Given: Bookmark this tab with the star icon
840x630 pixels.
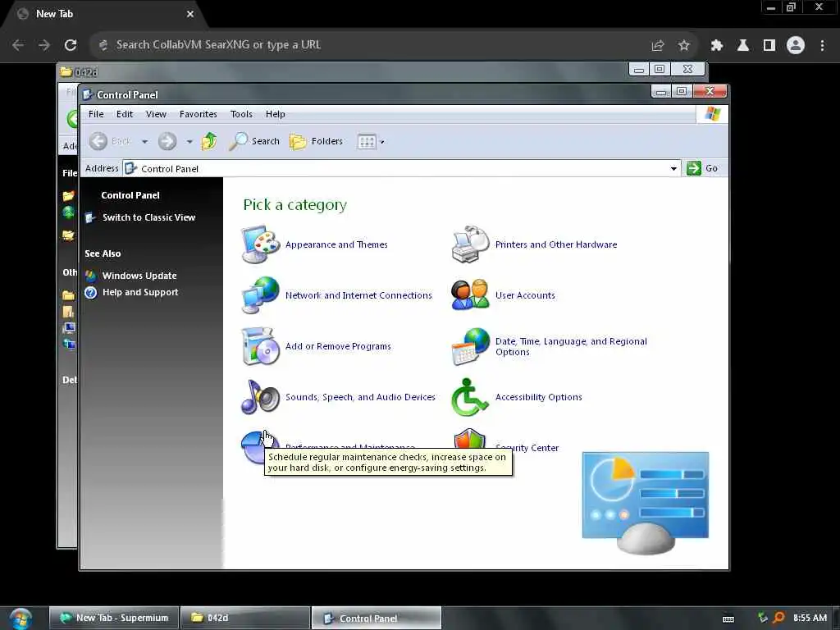Looking at the screenshot, I should 683,46.
